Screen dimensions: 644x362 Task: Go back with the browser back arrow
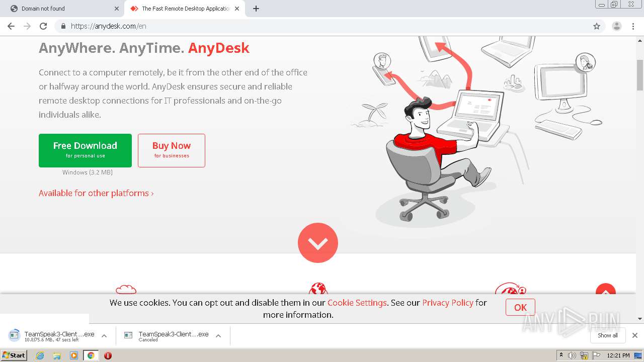11,26
